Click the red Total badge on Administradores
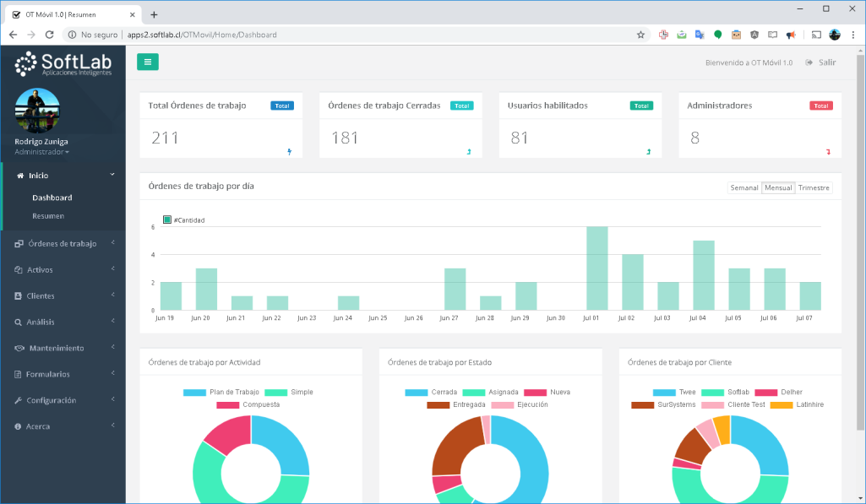 click(821, 106)
